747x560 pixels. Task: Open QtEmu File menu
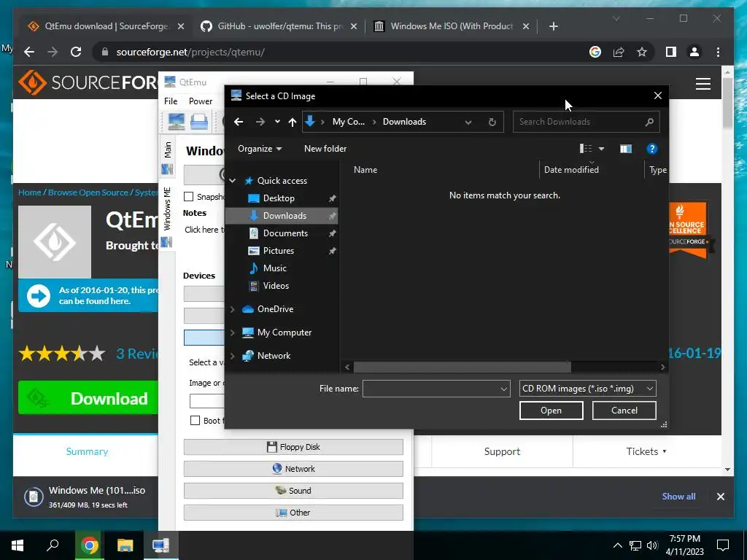(x=171, y=101)
